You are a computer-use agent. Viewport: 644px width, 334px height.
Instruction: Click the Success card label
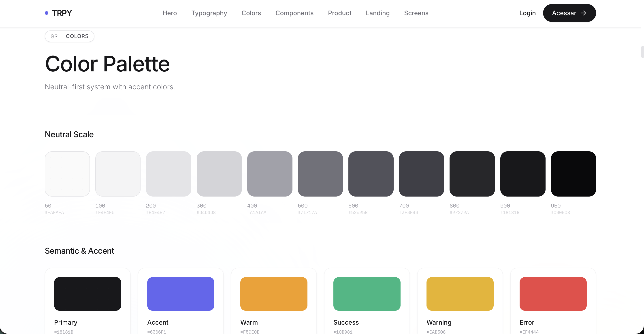(x=346, y=322)
